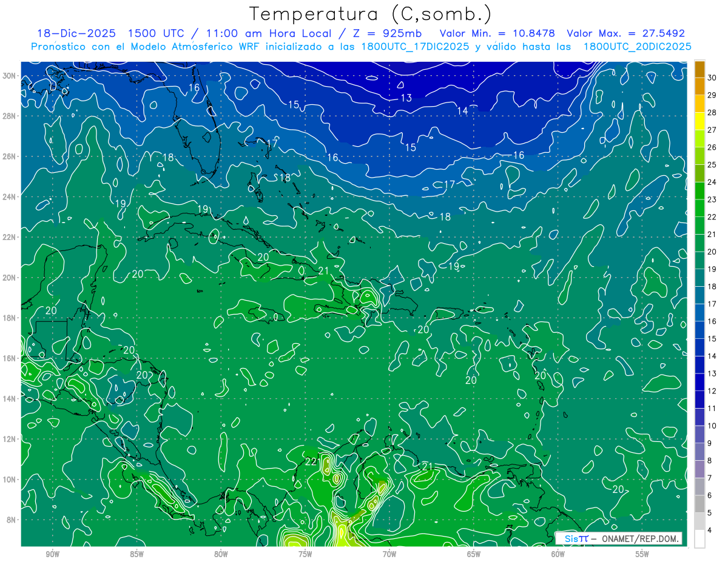
Task: Click the 26N latitude axis label
Action: [10, 156]
